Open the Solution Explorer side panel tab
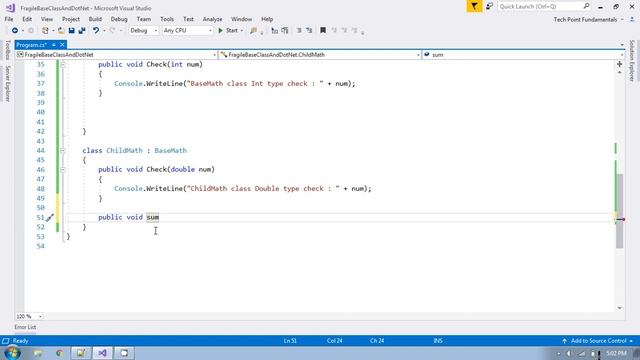Image resolution: width=640 pixels, height=360 pixels. (x=632, y=61)
